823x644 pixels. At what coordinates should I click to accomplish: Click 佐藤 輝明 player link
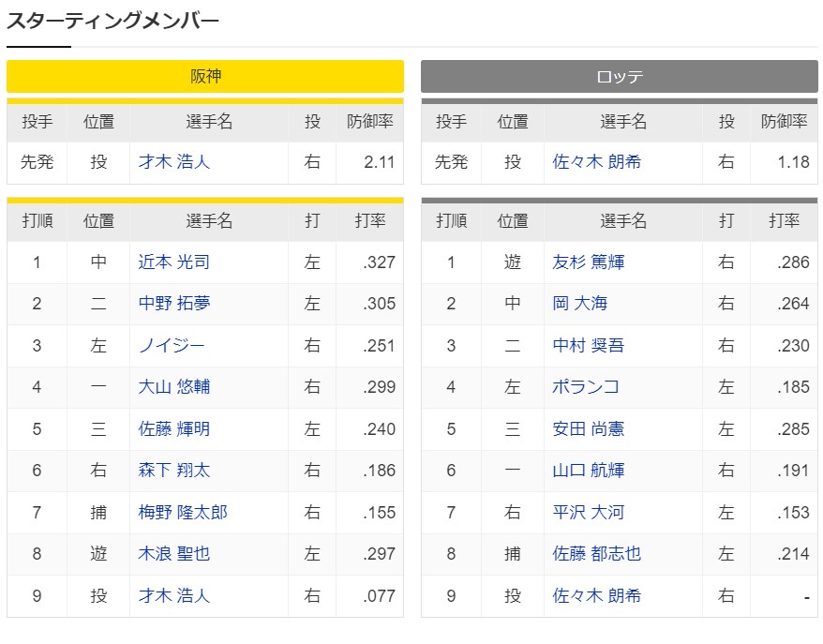[x=174, y=428]
